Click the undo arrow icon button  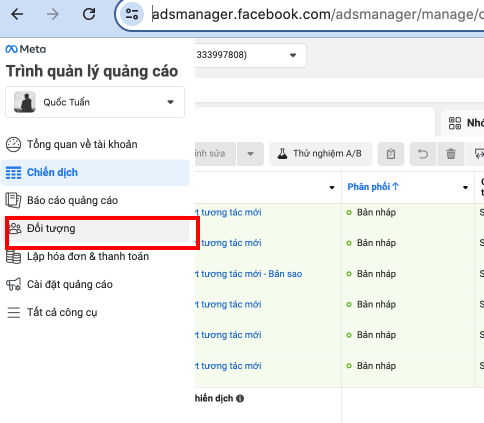tap(423, 154)
